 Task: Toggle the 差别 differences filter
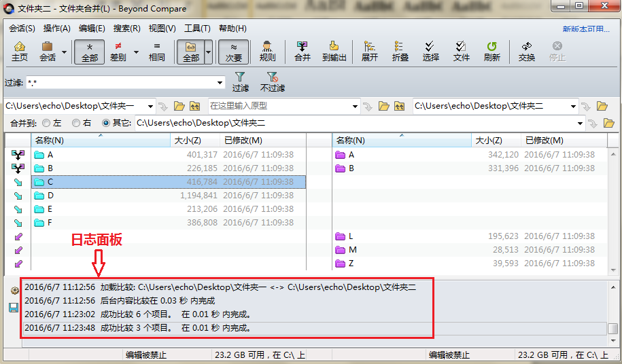(x=118, y=52)
